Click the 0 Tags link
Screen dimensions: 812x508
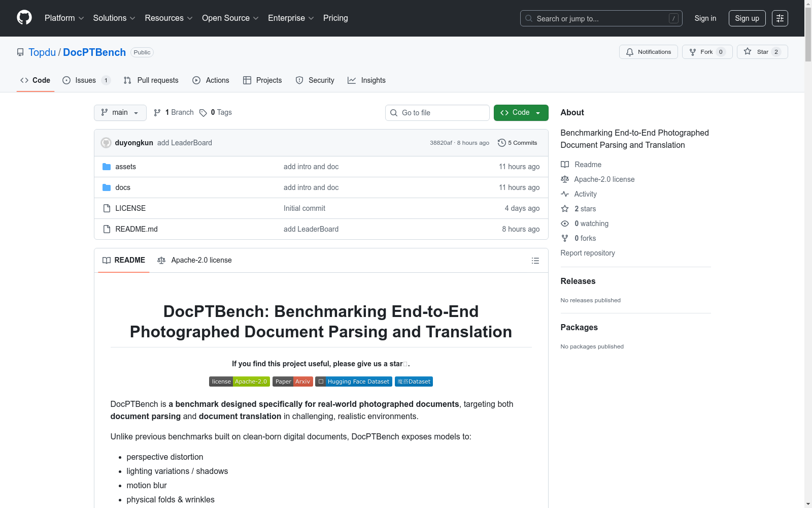(x=216, y=113)
